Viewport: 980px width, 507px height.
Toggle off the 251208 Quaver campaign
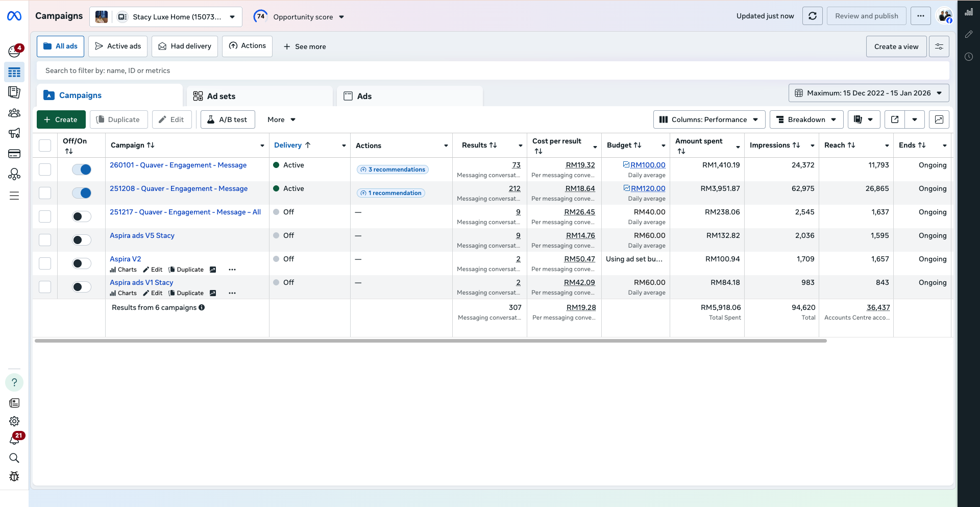pos(82,193)
